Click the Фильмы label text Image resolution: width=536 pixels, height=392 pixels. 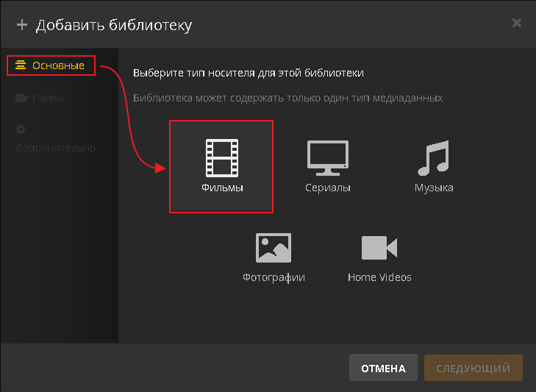pyautogui.click(x=222, y=188)
